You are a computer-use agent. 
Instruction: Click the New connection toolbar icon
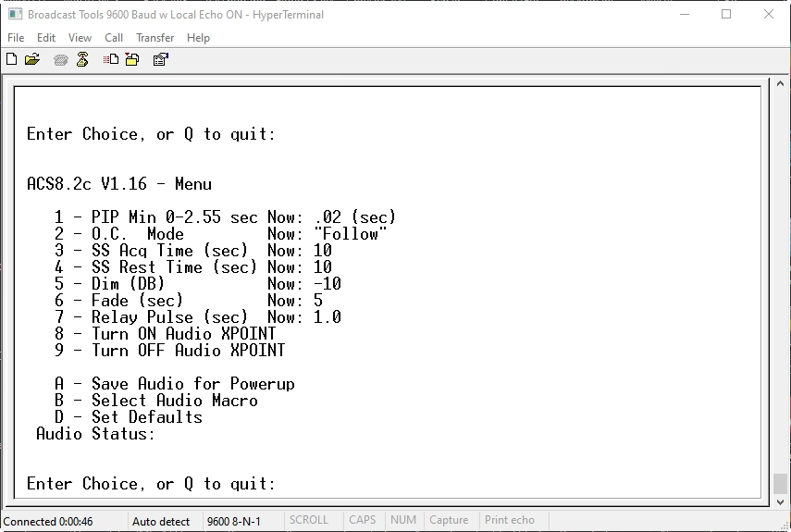click(x=12, y=59)
